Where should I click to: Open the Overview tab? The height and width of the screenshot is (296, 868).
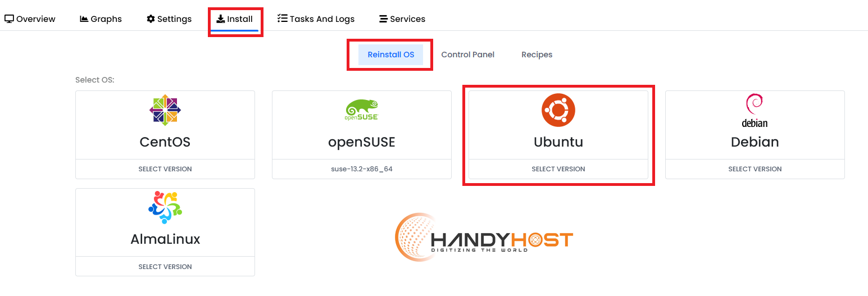click(x=30, y=19)
